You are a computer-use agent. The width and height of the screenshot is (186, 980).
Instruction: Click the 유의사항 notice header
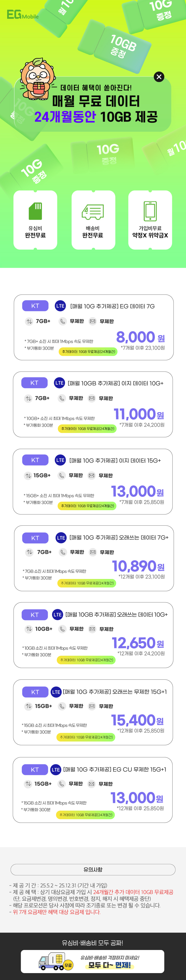click(x=93, y=870)
